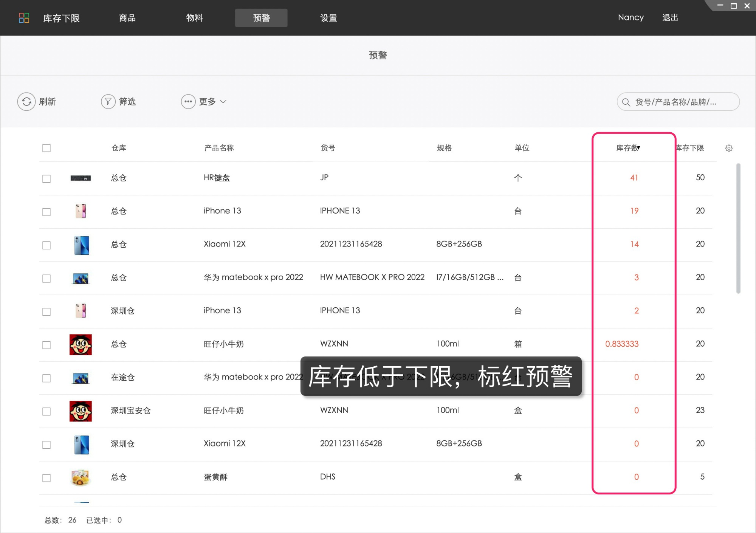The width and height of the screenshot is (756, 533).
Task: Tick the select-all header checkbox
Action: click(46, 148)
